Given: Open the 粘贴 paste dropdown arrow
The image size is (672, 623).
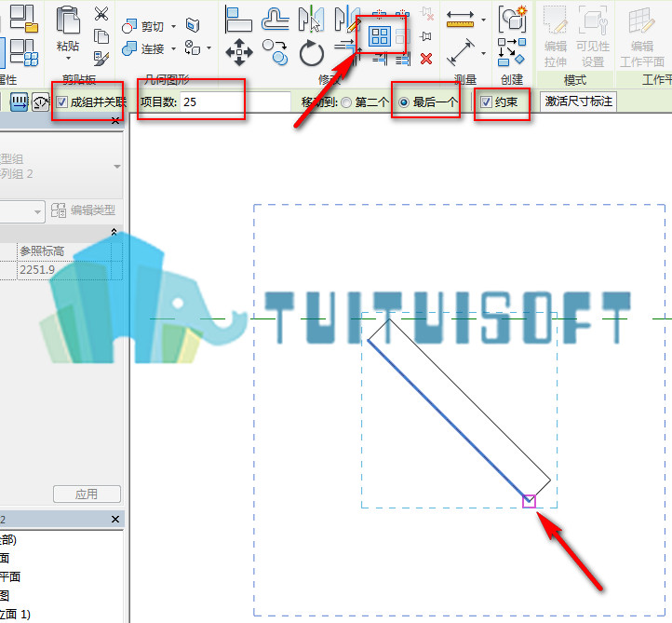Looking at the screenshot, I should 68,59.
